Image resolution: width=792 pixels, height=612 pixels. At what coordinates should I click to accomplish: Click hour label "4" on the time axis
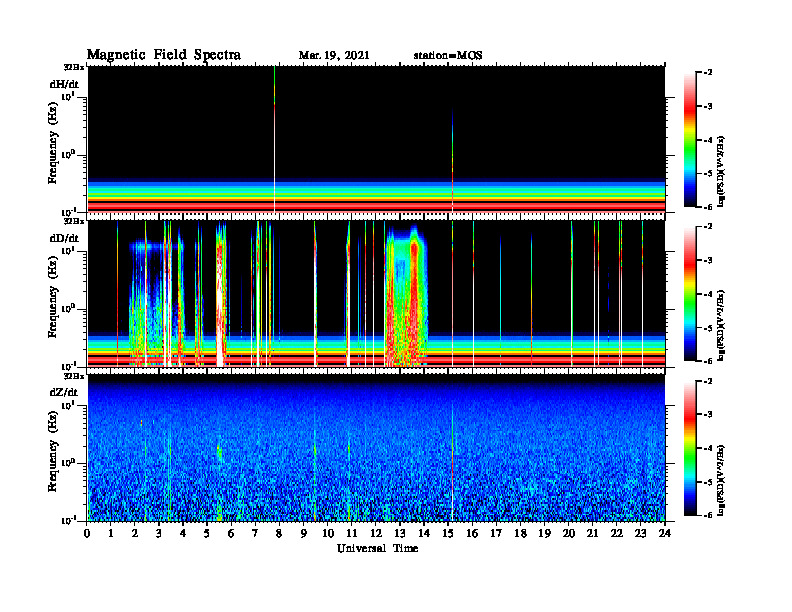(183, 533)
